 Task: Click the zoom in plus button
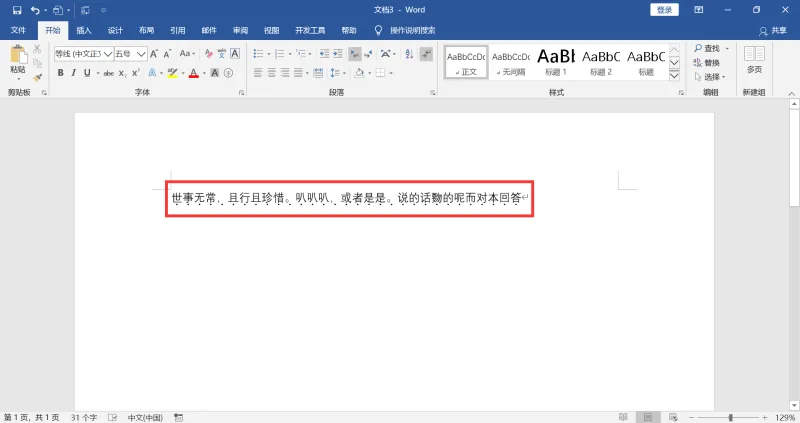[x=764, y=417]
